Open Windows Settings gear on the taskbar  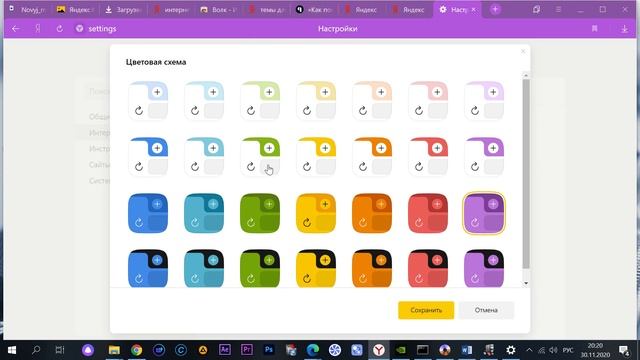pyautogui.click(x=511, y=350)
